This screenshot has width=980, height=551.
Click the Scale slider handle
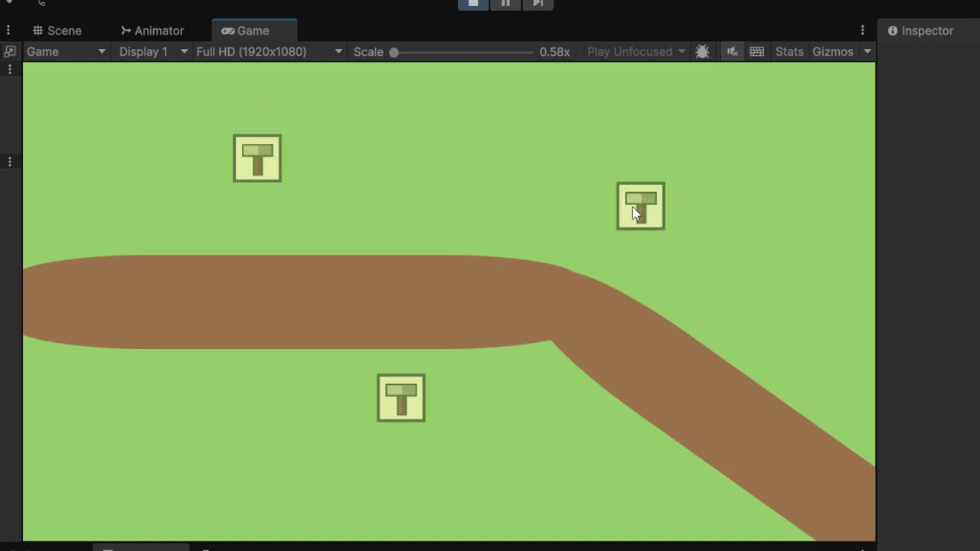[x=394, y=52]
